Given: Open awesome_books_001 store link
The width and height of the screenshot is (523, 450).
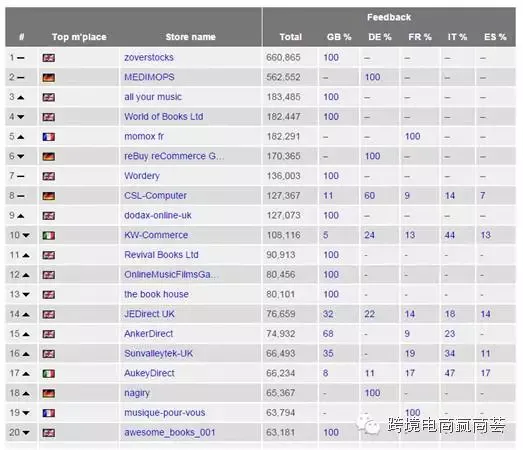Looking at the screenshot, I should (x=169, y=432).
